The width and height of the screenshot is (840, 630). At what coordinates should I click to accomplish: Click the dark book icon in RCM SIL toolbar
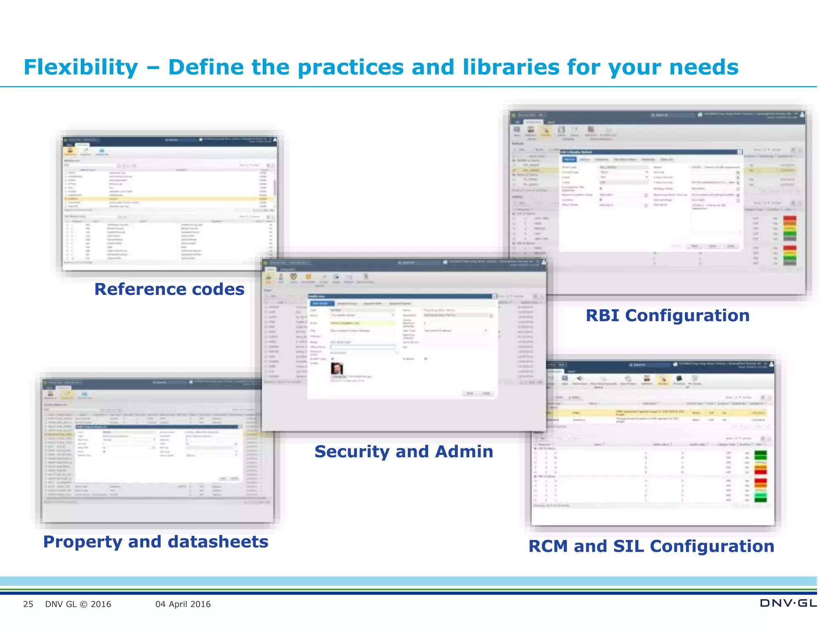(x=679, y=378)
